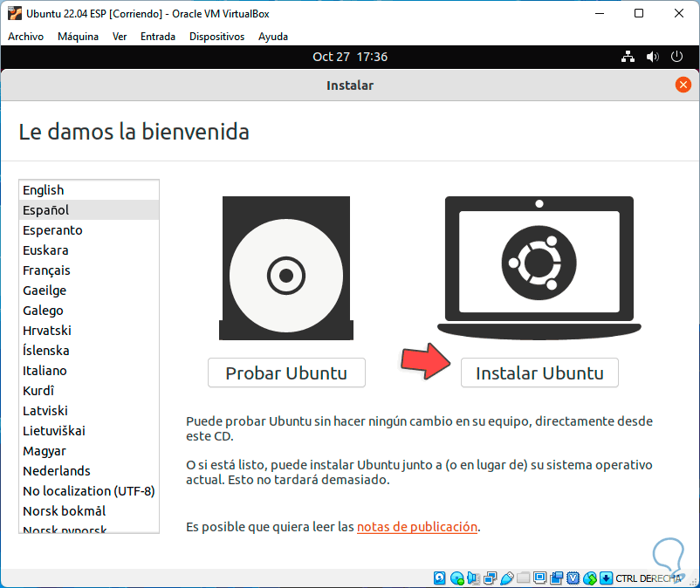The image size is (700, 588).
Task: Click the Probar Ubuntu button
Action: coord(286,373)
